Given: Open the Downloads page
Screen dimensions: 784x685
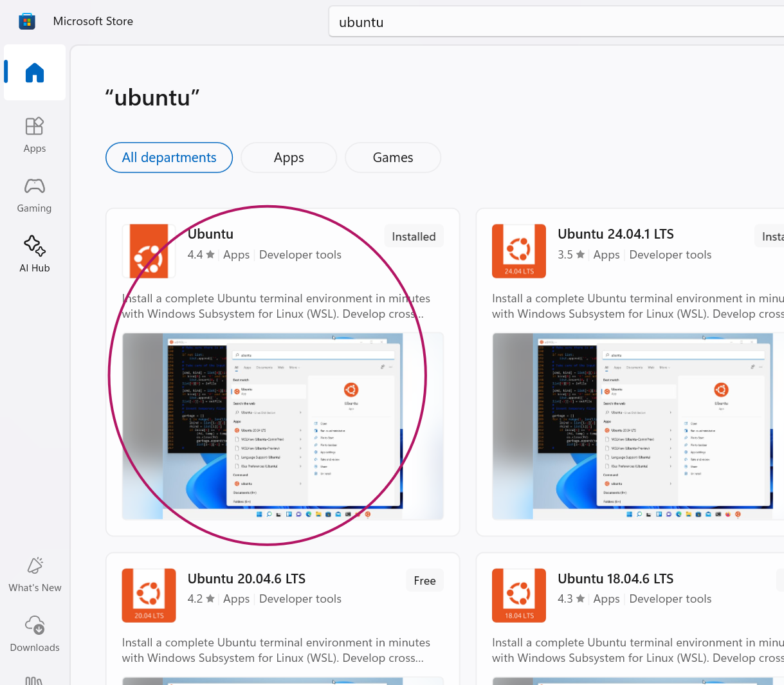Looking at the screenshot, I should (x=35, y=634).
